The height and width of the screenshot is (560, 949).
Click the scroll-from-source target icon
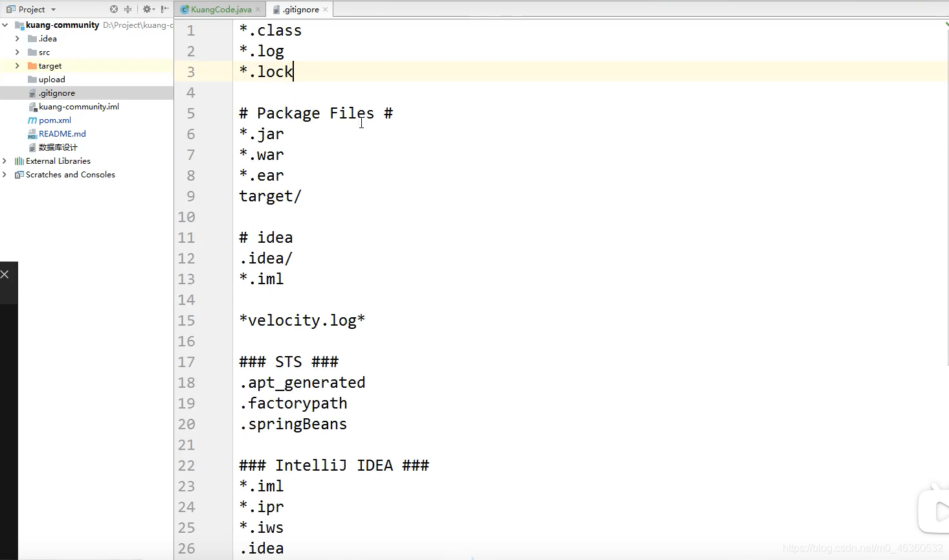pos(114,9)
